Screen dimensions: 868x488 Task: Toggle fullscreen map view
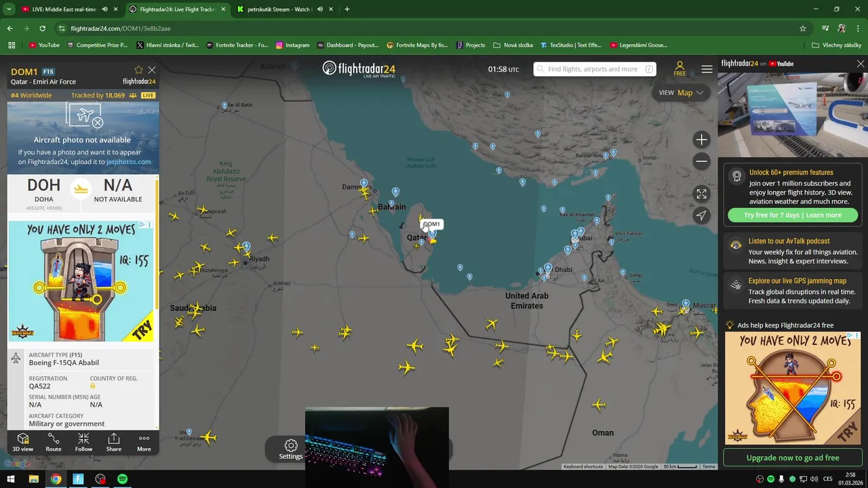701,194
